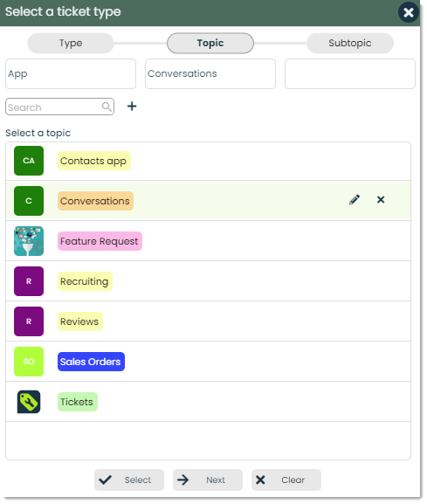Switch to the Subtopic step tab

click(350, 43)
